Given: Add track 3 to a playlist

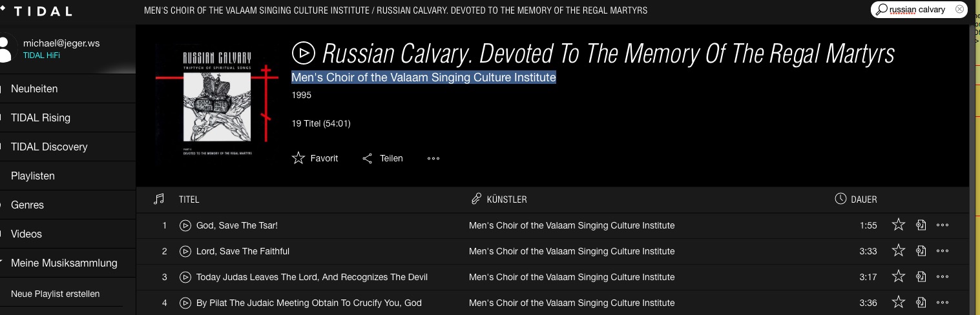Looking at the screenshot, I should pos(921,277).
